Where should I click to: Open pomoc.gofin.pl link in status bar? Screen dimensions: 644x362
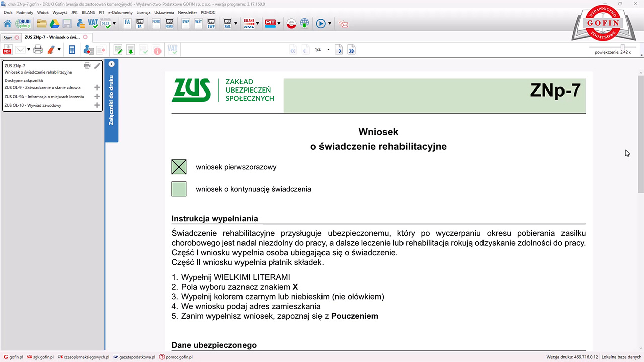tap(176, 357)
